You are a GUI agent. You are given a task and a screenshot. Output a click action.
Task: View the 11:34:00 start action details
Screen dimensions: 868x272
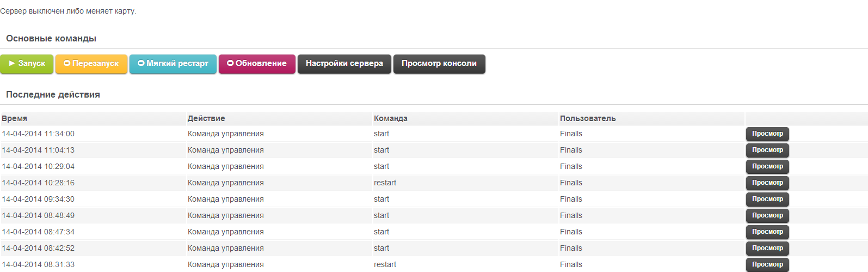767,134
